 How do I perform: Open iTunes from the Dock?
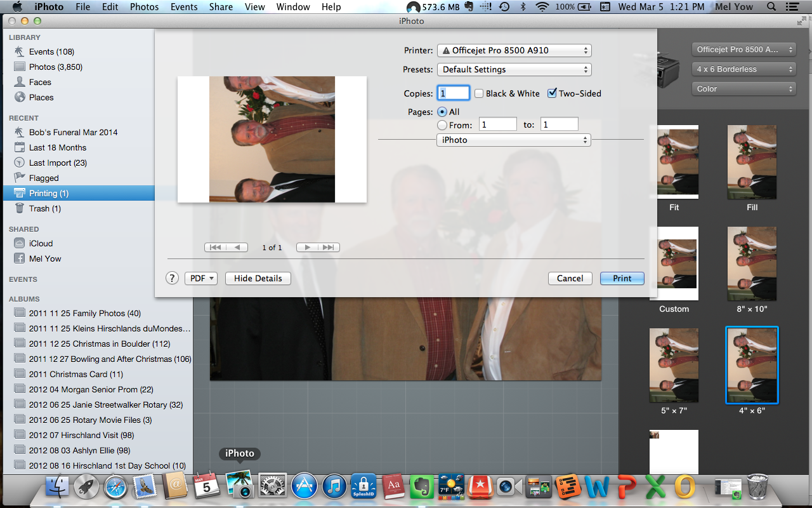click(x=334, y=488)
